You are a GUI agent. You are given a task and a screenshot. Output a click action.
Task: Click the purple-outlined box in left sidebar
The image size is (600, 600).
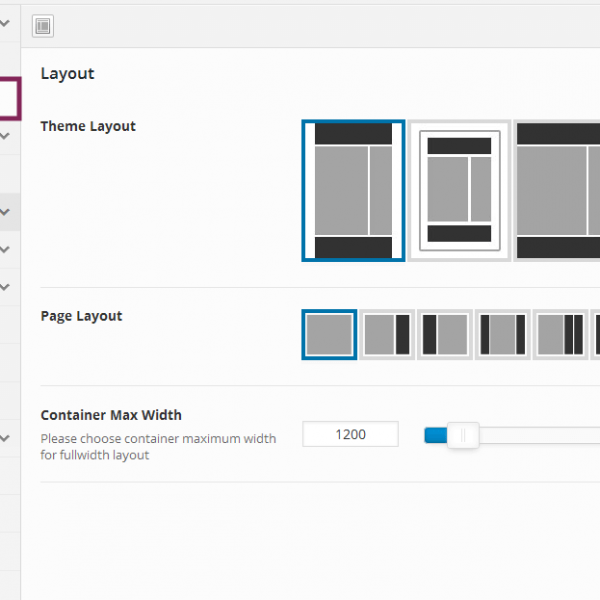(x=9, y=99)
